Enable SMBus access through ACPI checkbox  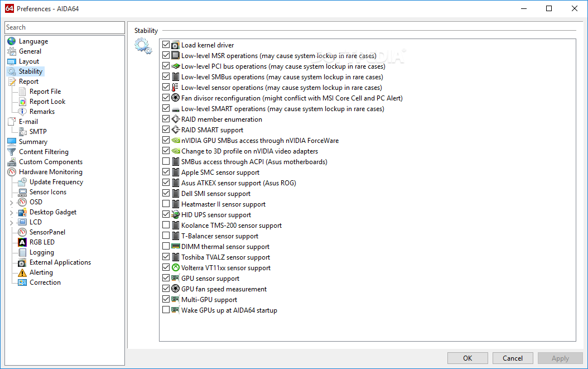[x=166, y=161]
